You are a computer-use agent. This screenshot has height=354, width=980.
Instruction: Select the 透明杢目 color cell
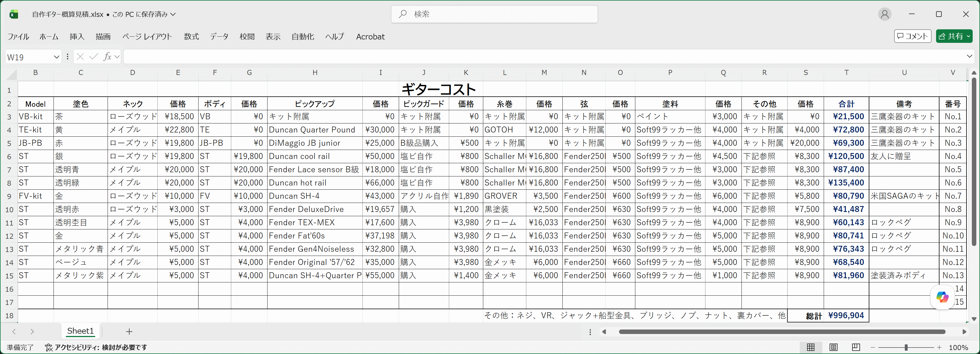[81, 223]
